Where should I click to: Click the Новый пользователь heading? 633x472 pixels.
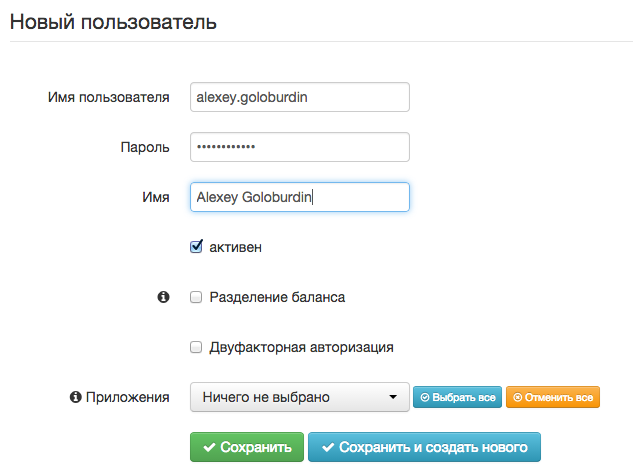coord(113,21)
